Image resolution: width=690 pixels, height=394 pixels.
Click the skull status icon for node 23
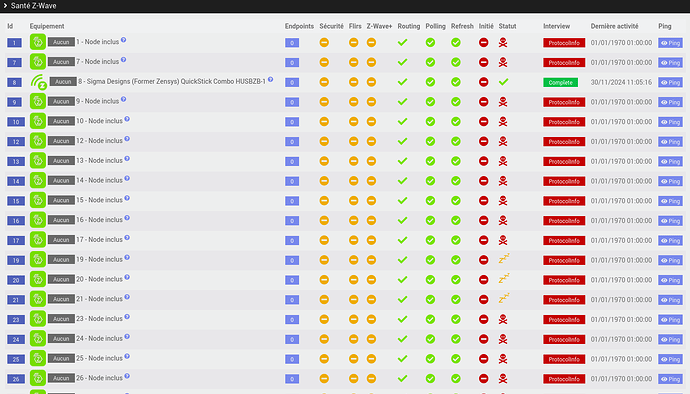pyautogui.click(x=503, y=319)
